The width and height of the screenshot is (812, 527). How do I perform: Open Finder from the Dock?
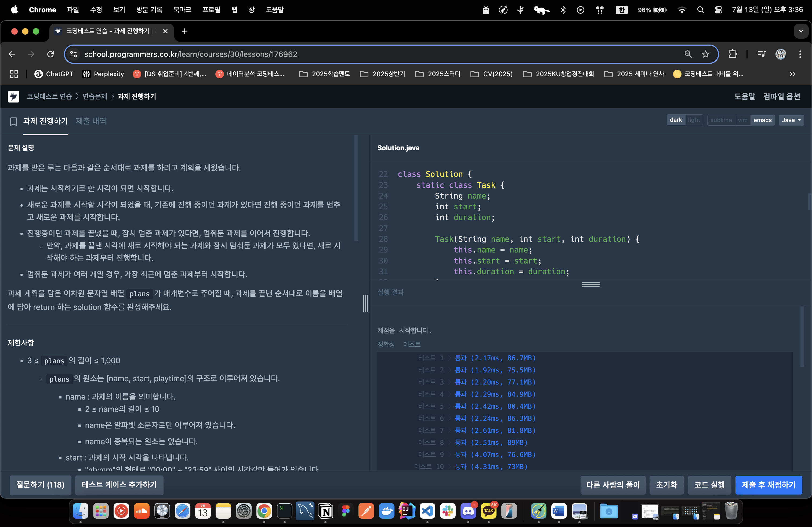pyautogui.click(x=81, y=511)
